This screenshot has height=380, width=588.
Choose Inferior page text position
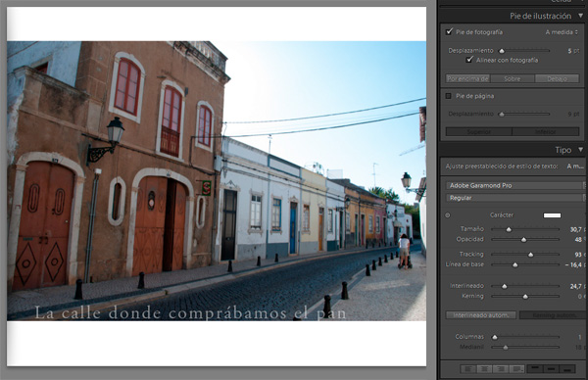(546, 132)
